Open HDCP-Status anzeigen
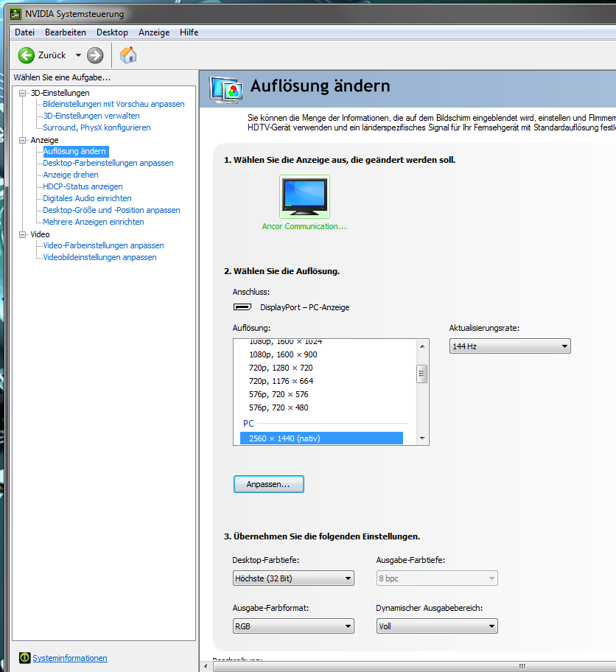 click(x=83, y=186)
